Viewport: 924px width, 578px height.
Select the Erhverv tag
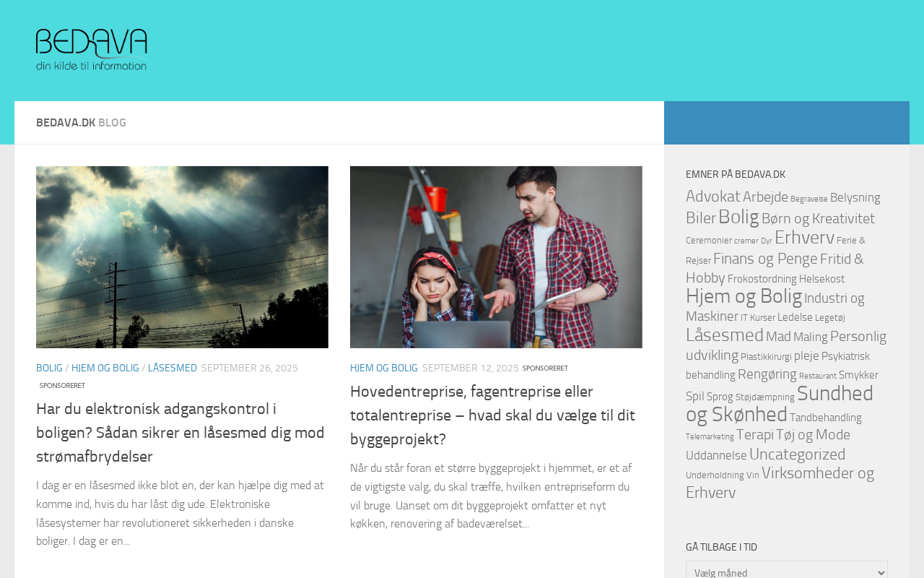point(804,237)
